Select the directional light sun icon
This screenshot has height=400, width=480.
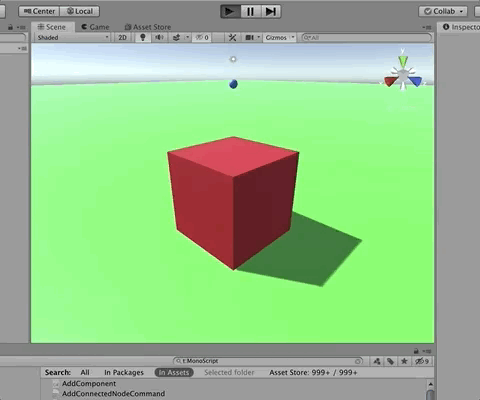coord(233,59)
